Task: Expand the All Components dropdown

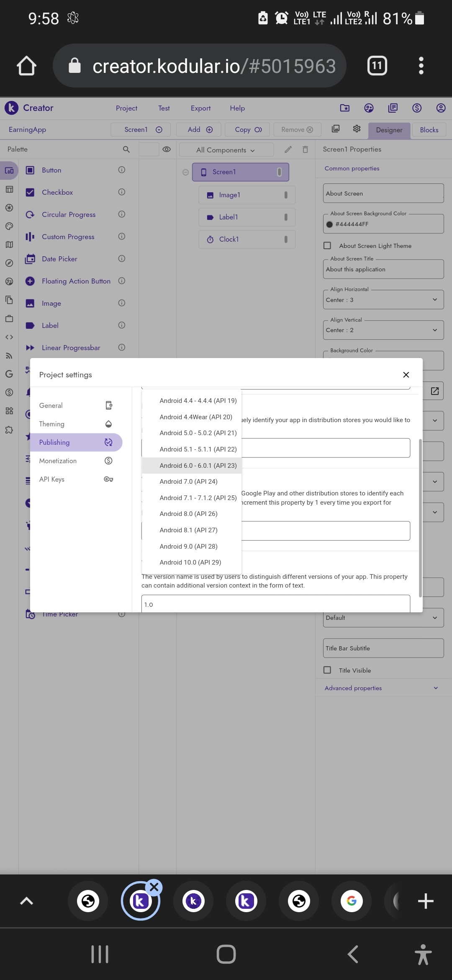Action: 226,150
